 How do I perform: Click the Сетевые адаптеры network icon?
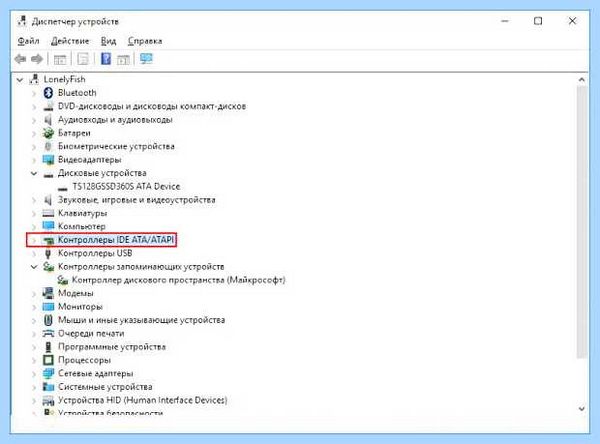point(48,373)
